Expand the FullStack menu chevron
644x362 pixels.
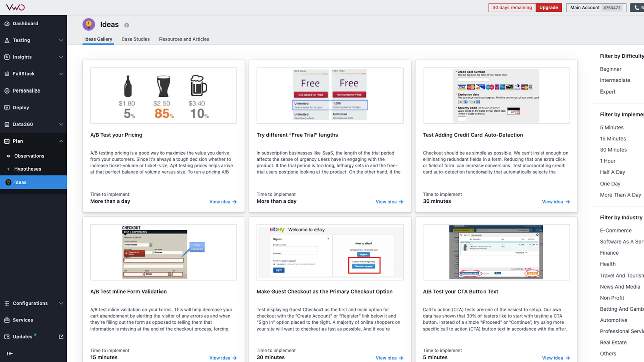61,74
